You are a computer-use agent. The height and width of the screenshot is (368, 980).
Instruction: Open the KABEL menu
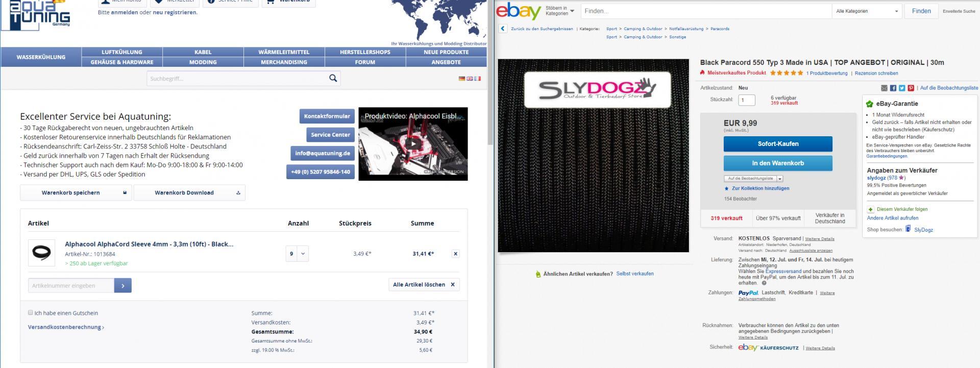tap(203, 52)
